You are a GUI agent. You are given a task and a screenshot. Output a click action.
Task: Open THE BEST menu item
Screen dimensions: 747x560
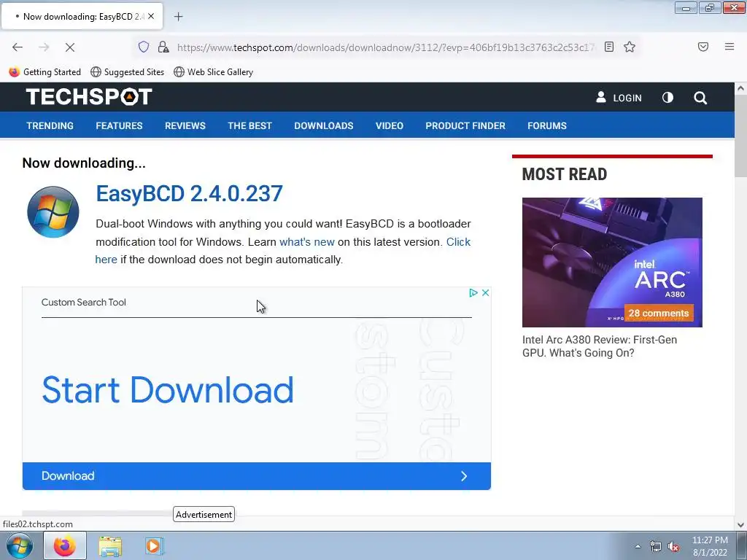[x=249, y=125]
